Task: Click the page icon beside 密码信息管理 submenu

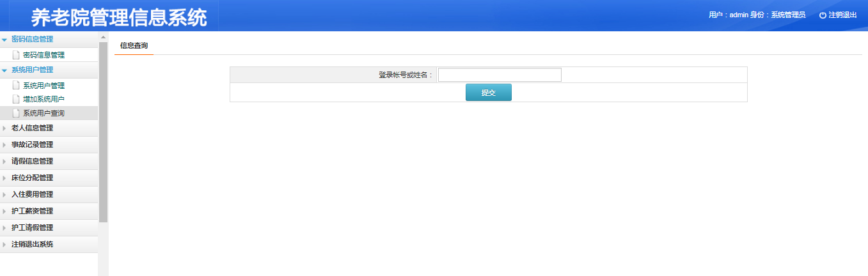Action: pos(16,56)
